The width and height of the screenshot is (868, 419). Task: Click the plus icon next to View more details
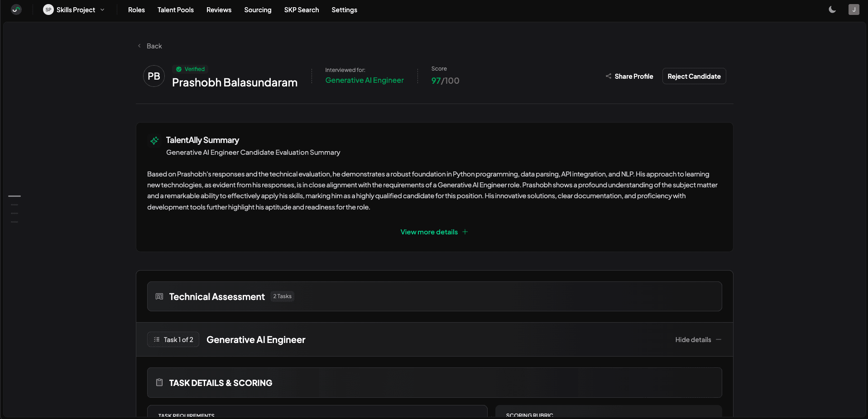(x=465, y=232)
